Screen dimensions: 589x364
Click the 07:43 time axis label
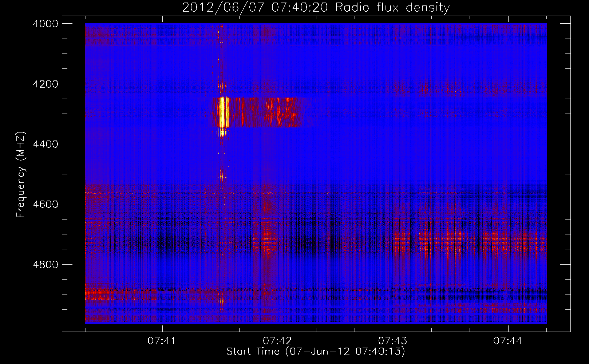(392, 341)
